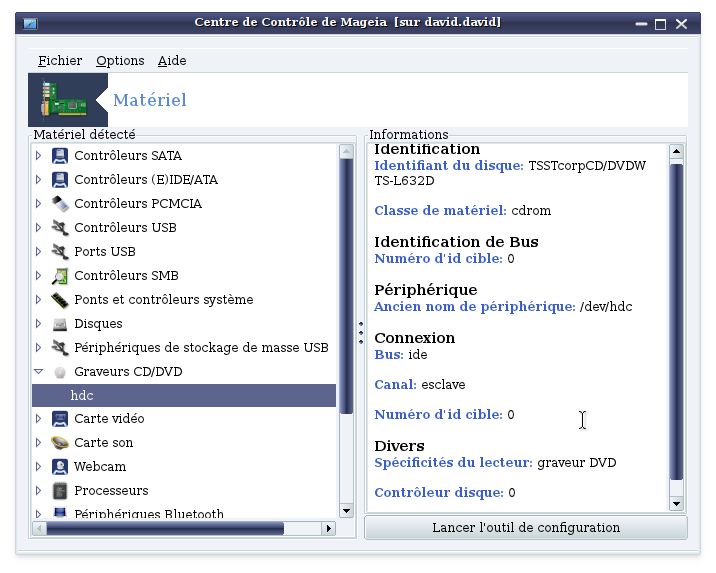Select the Processeurs chip icon

click(x=60, y=491)
